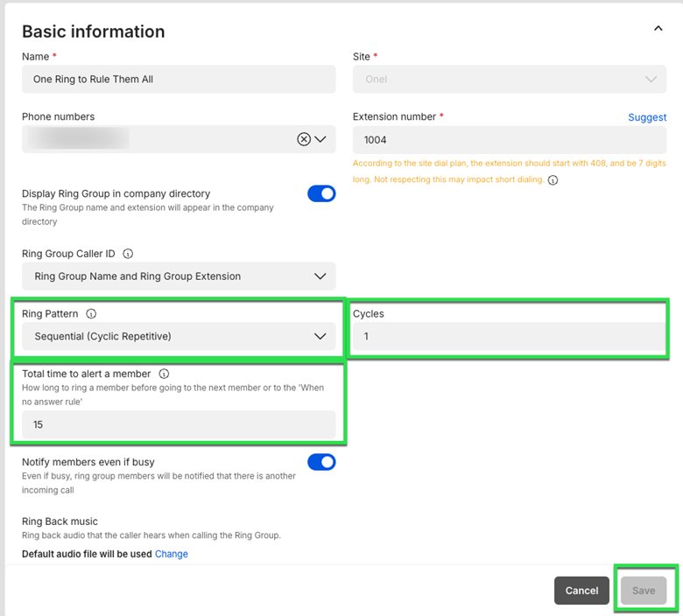Click Change link for ring back audio
The image size is (683, 616).
point(172,554)
